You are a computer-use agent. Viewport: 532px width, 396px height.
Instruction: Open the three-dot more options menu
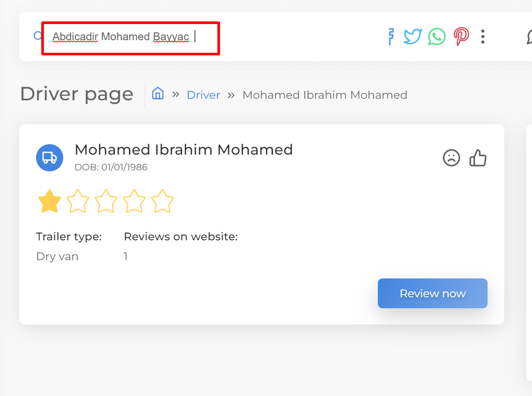[483, 37]
